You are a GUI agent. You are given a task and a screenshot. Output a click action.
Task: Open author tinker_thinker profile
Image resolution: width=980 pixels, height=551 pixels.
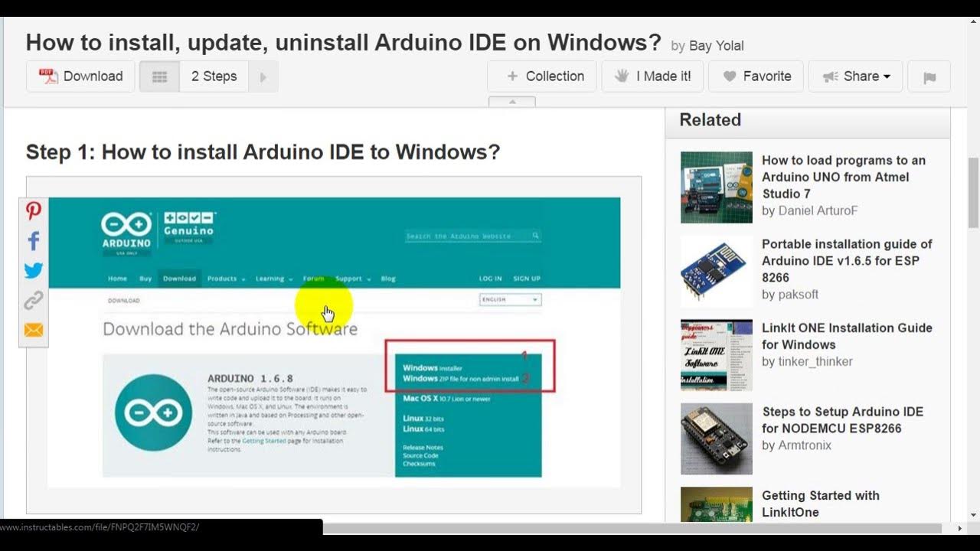click(815, 361)
